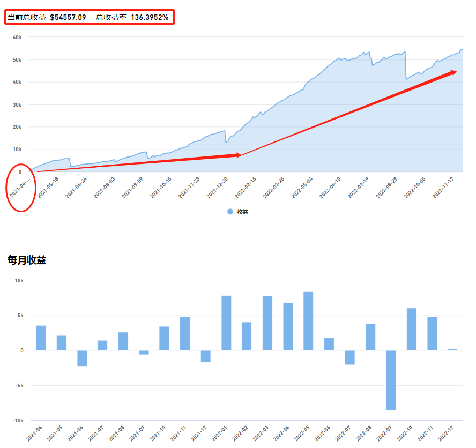Image resolution: width=476 pixels, height=448 pixels.
Task: Click the 2021-10-15 date axis label
Action: (x=161, y=188)
